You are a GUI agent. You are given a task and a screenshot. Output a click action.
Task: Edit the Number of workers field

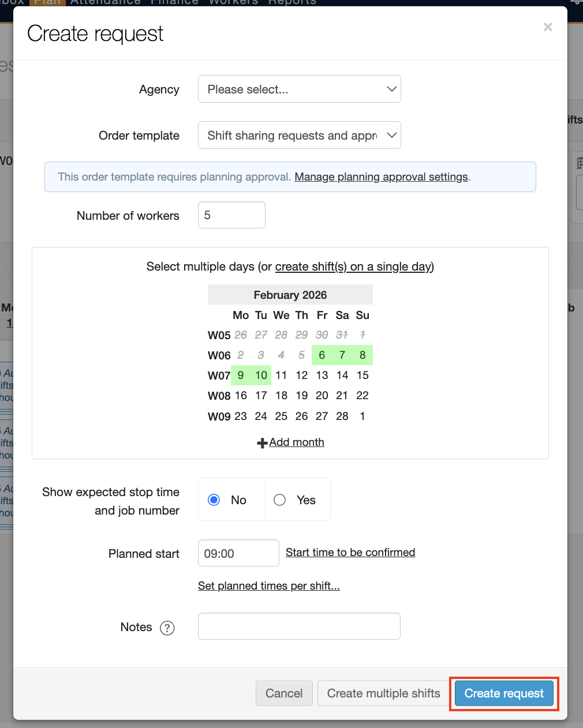pyautogui.click(x=231, y=215)
